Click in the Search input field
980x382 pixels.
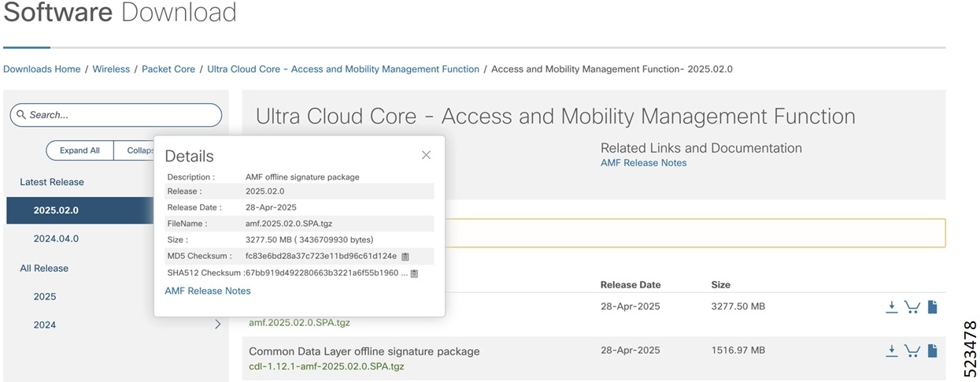(118, 115)
